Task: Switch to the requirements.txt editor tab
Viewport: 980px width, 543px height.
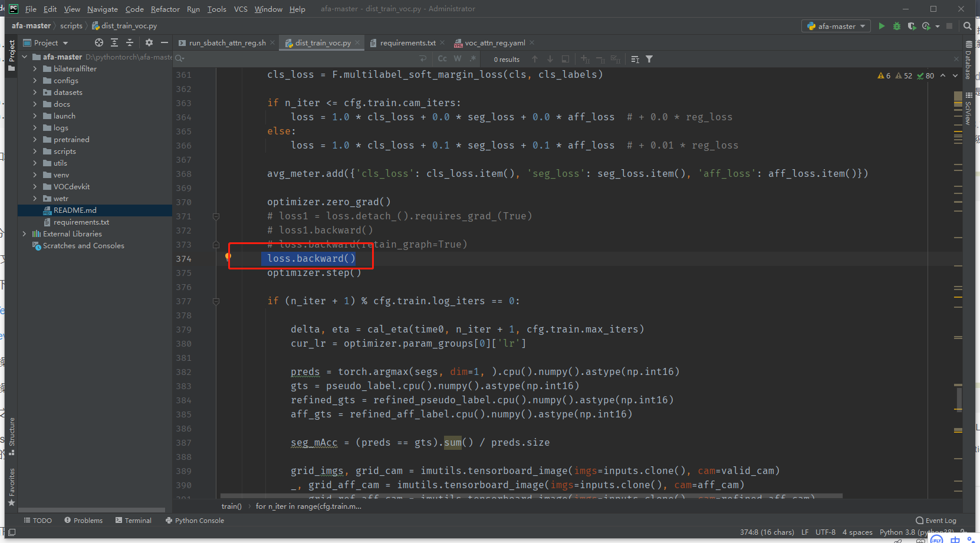Action: coord(406,42)
